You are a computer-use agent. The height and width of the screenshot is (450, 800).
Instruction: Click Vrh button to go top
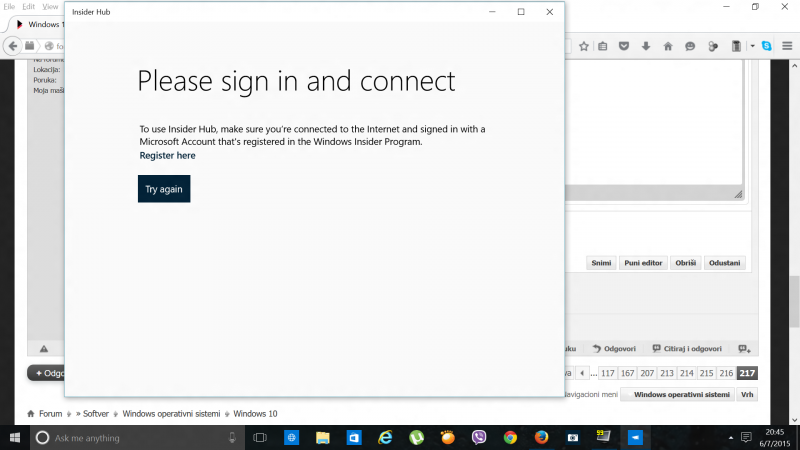[x=747, y=394]
